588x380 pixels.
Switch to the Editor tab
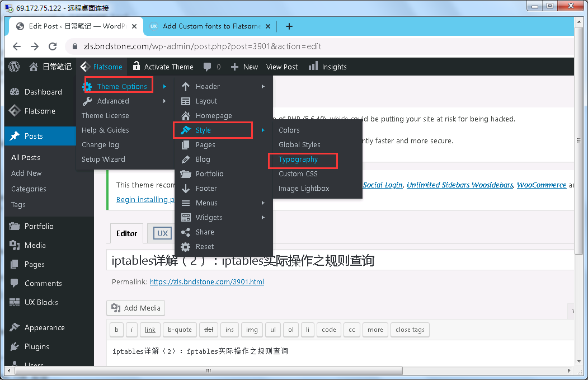(127, 233)
